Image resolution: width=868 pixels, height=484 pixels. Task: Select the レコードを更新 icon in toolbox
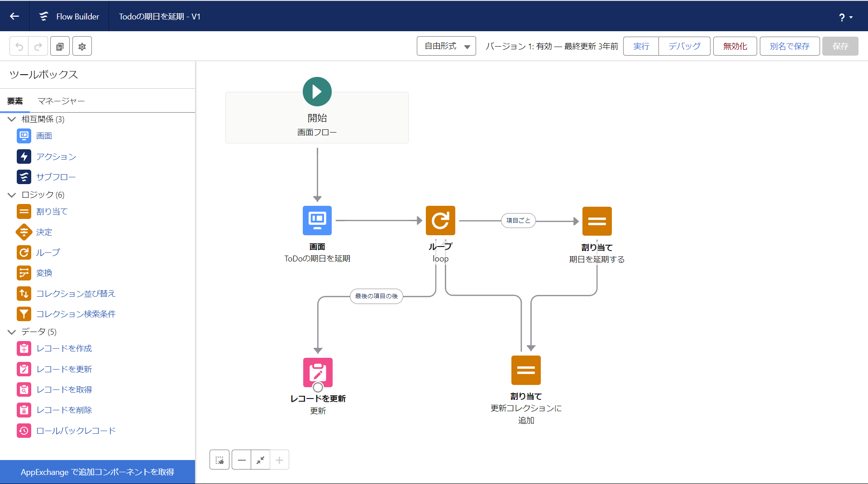click(24, 369)
